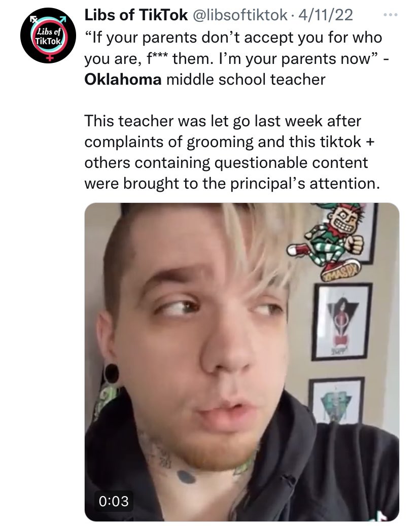Play the embedded TikTok video
The height and width of the screenshot is (526, 420).
pos(242,362)
